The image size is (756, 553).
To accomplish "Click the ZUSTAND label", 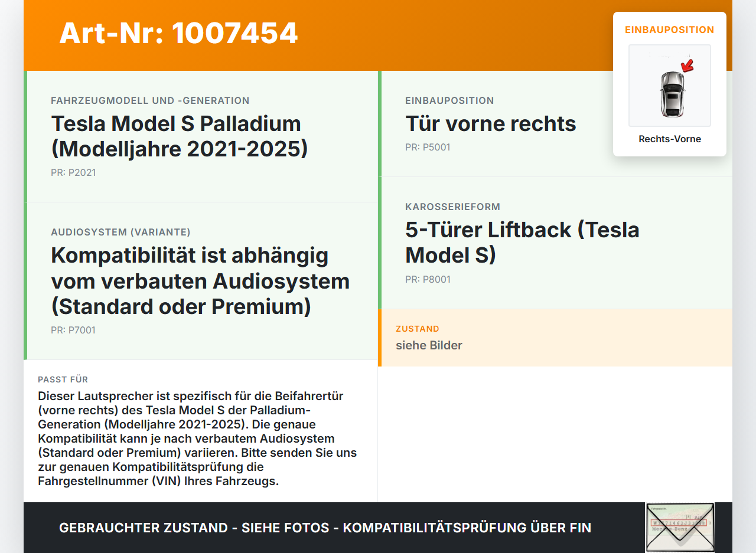I will (418, 329).
